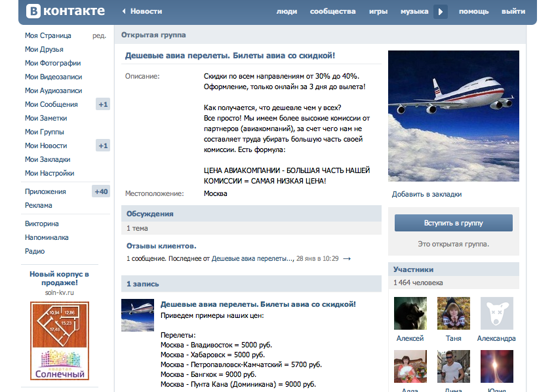The image size is (556, 392).
Task: Click the Открытая группа page header
Action: 153,35
